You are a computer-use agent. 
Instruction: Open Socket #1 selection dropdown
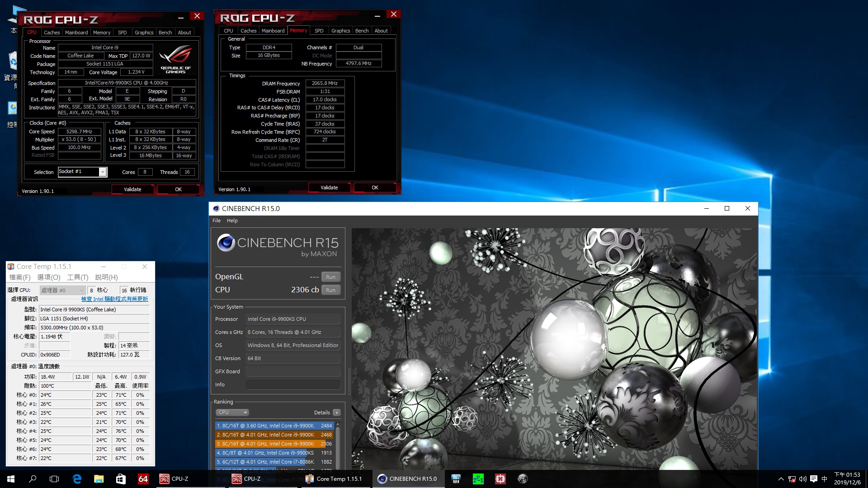click(x=82, y=172)
